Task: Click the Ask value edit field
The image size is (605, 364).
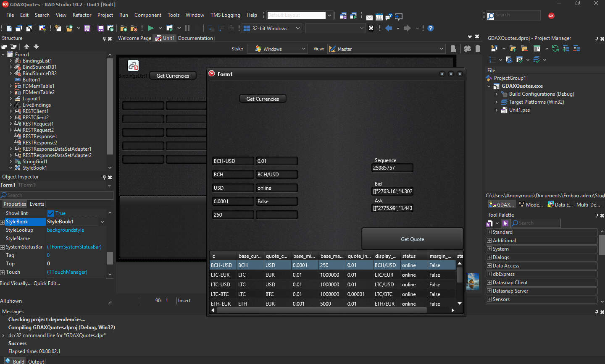Action: coord(392,208)
